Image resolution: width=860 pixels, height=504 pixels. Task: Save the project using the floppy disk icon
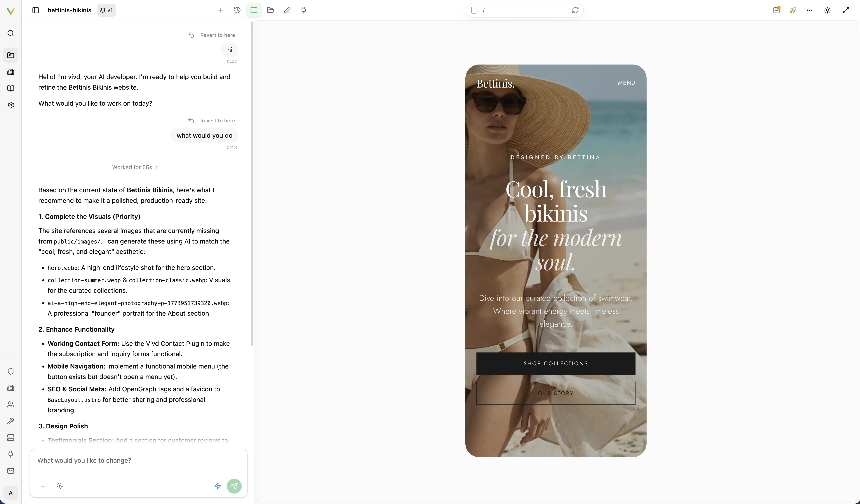(x=776, y=10)
